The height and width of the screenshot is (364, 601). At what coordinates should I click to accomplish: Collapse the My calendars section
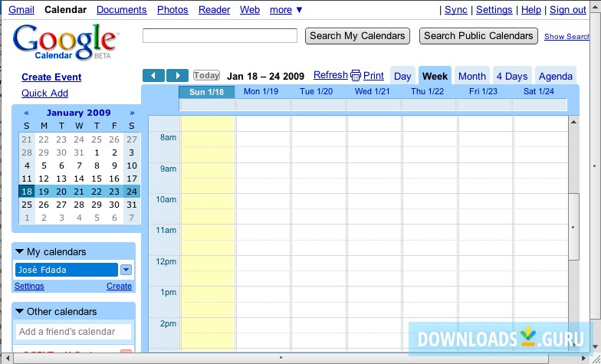20,251
